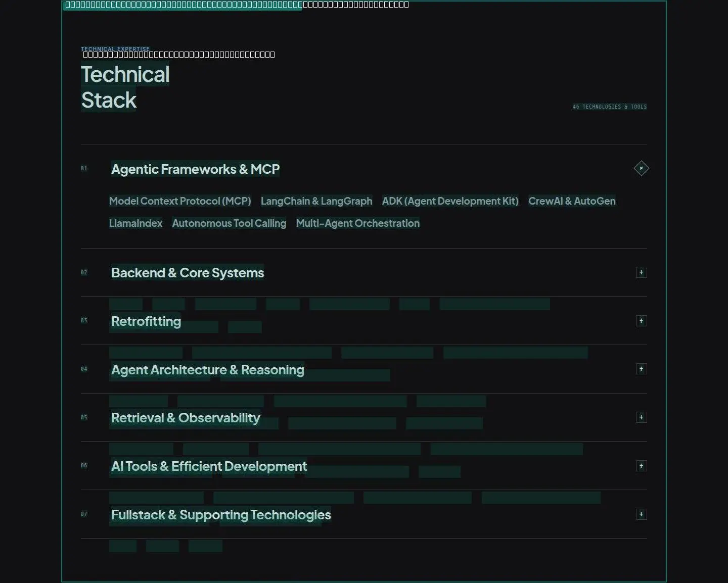Open the Retrofitting section heading
The height and width of the screenshot is (583, 728).
[x=146, y=321]
